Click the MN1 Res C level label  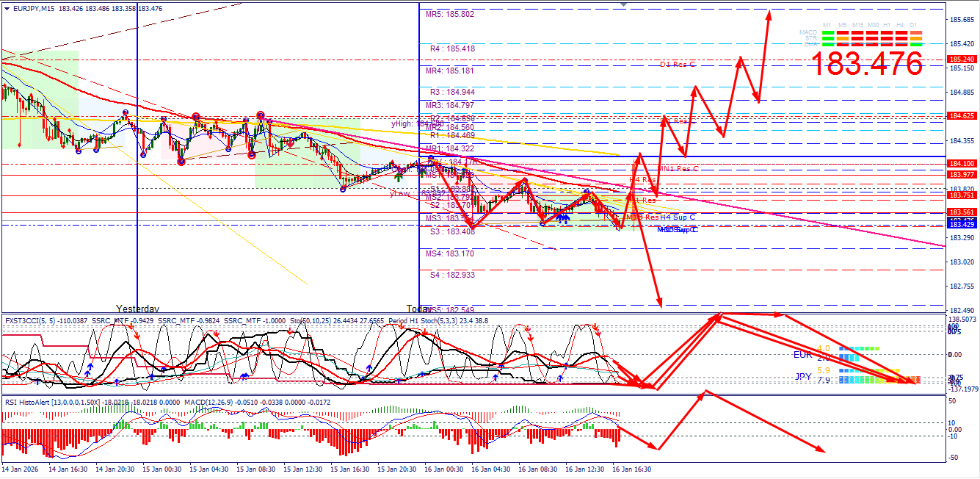click(x=678, y=169)
